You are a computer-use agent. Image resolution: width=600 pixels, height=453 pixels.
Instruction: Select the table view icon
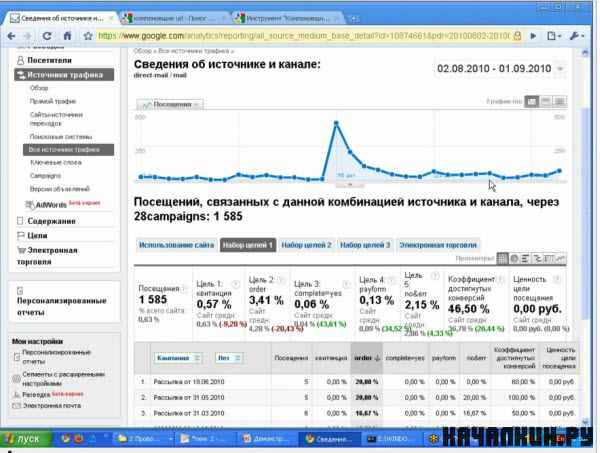502,259
